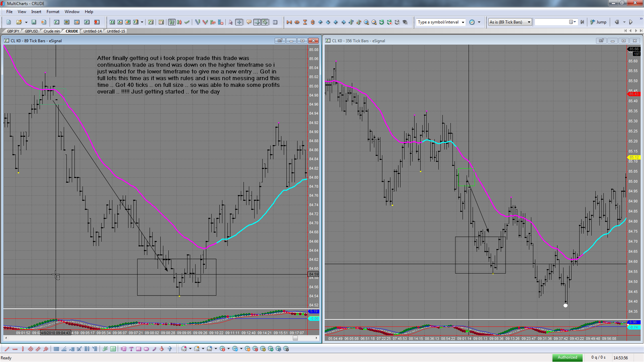Click the hourglass compress bars icon
The height and width of the screenshot is (362, 644).
tap(305, 22)
